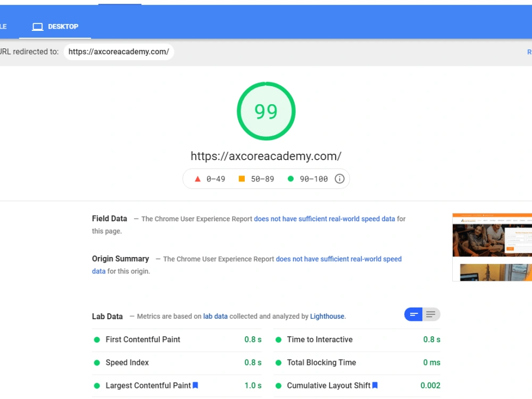The width and height of the screenshot is (532, 399).
Task: Click the 0 ms Total Blocking Time value
Action: (x=431, y=362)
